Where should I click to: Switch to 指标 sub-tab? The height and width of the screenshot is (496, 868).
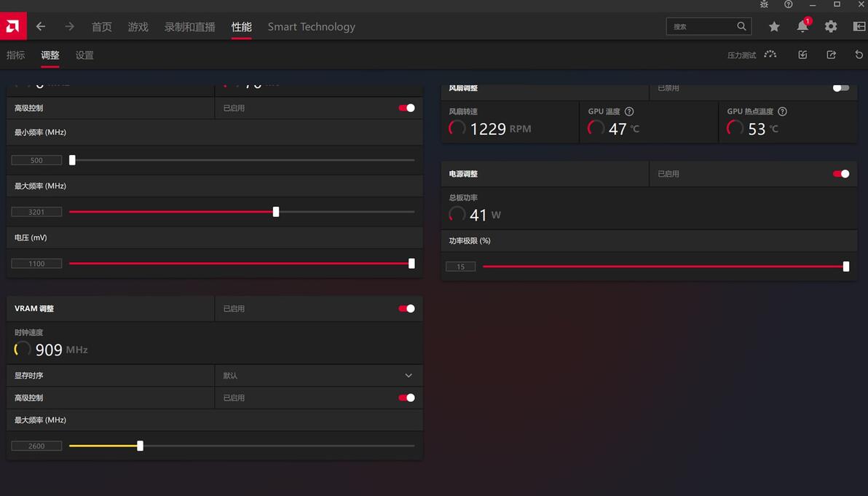point(15,55)
